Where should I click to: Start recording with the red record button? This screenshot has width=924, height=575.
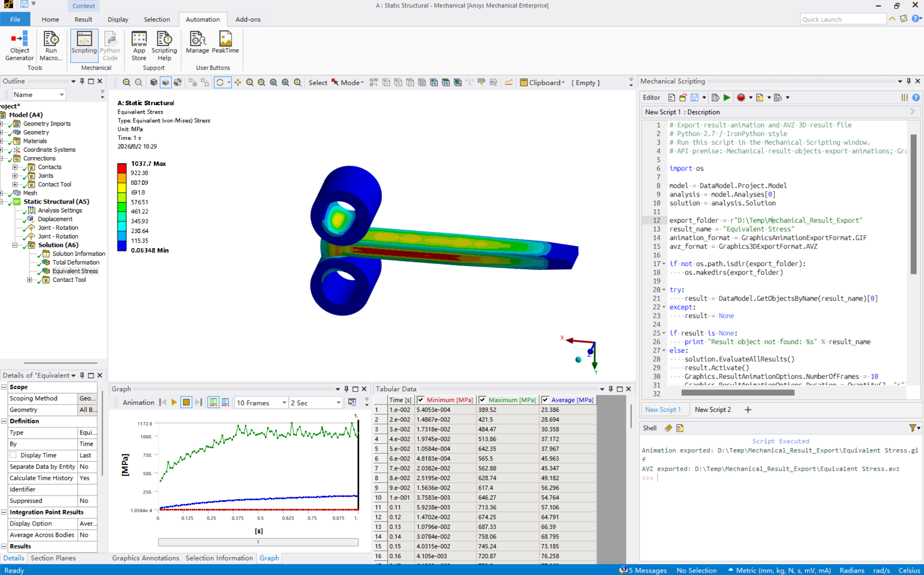click(741, 98)
